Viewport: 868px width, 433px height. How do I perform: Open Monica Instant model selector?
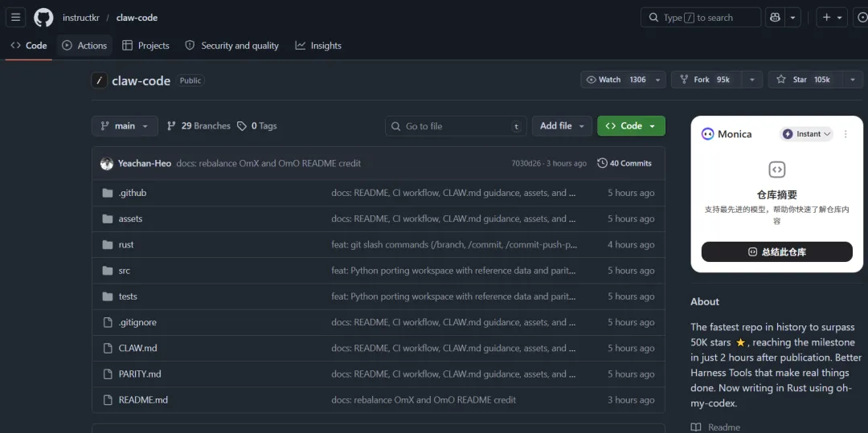(807, 134)
